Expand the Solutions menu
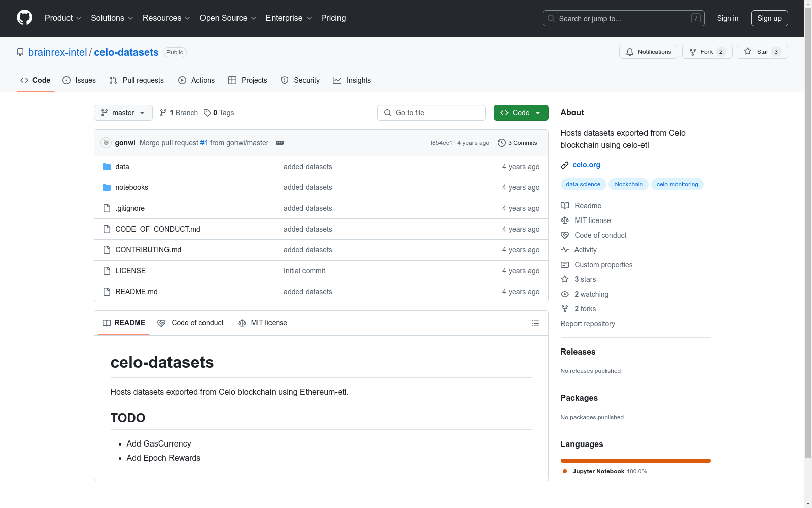Viewport: 812px width, 508px height. click(x=112, y=18)
